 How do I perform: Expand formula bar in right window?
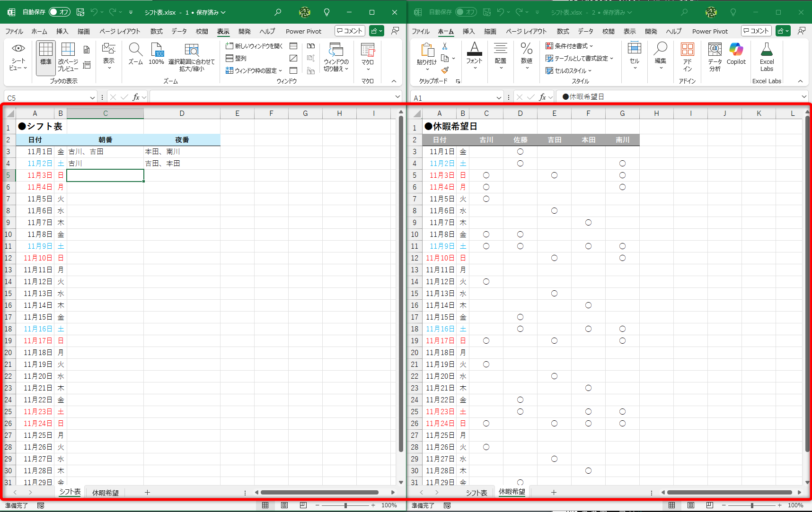click(804, 96)
